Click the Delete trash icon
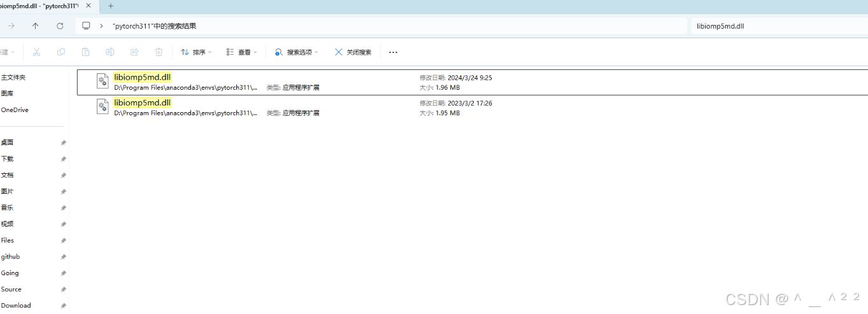The height and width of the screenshot is (314, 868). tap(159, 52)
